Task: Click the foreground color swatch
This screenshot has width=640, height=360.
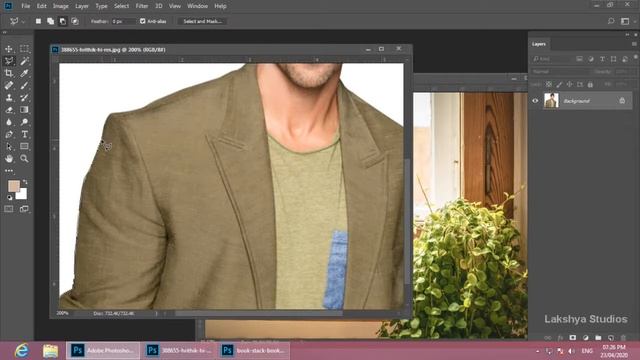Action: pos(13,186)
